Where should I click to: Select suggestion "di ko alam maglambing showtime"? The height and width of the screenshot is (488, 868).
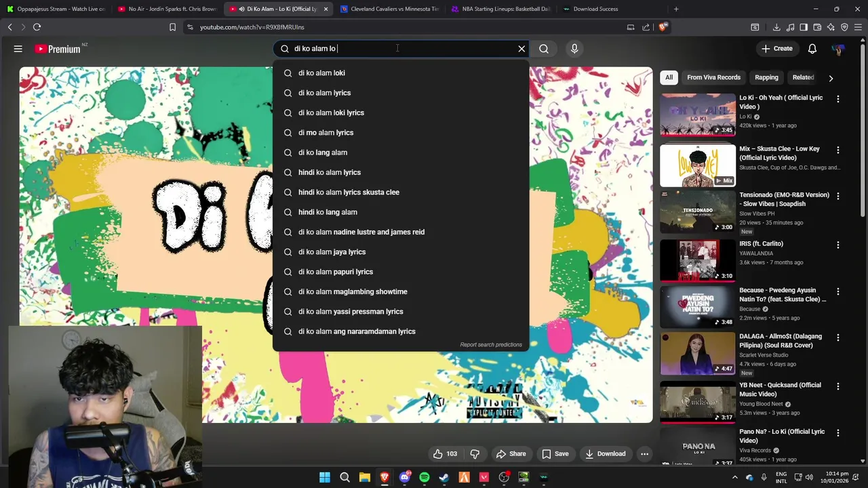pyautogui.click(x=400, y=291)
